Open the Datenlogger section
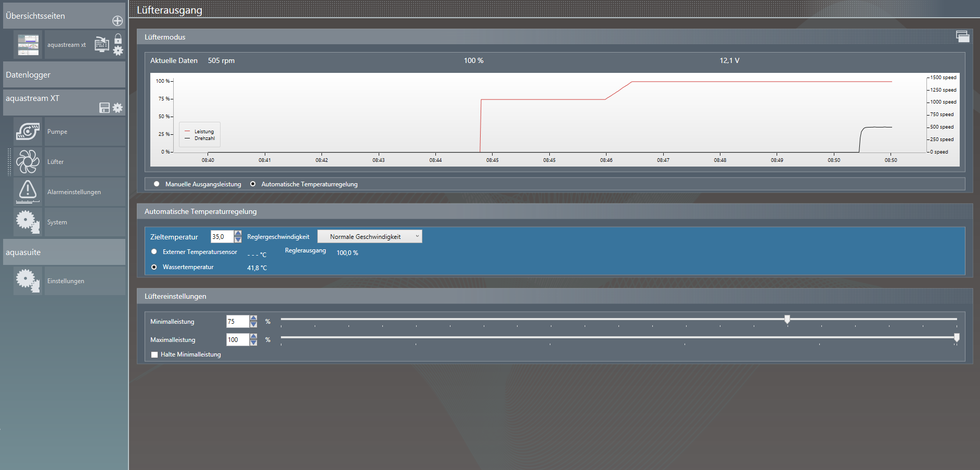This screenshot has width=980, height=470. 64,75
